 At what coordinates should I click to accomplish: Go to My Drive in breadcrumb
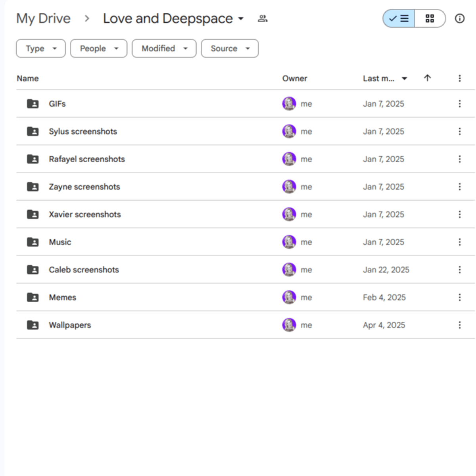tap(43, 19)
